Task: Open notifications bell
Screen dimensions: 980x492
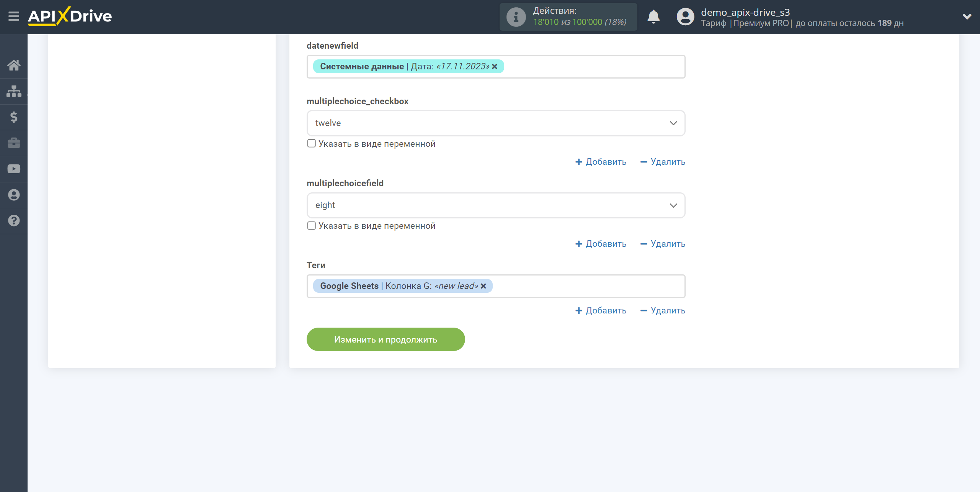Action: [x=653, y=17]
